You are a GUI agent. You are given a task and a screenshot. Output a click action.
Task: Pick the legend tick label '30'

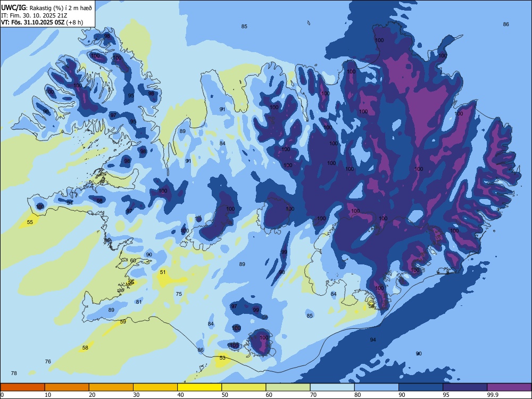click(136, 395)
